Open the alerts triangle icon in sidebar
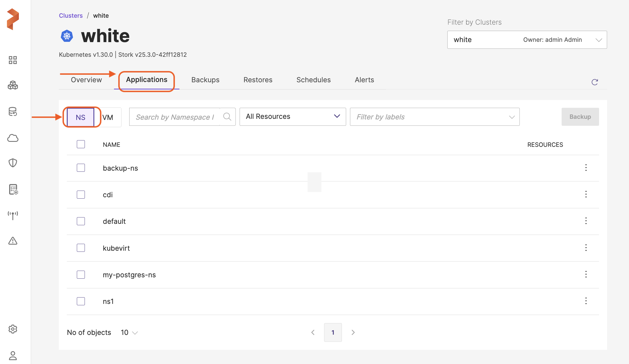Viewport: 629px width, 364px height. 13,241
